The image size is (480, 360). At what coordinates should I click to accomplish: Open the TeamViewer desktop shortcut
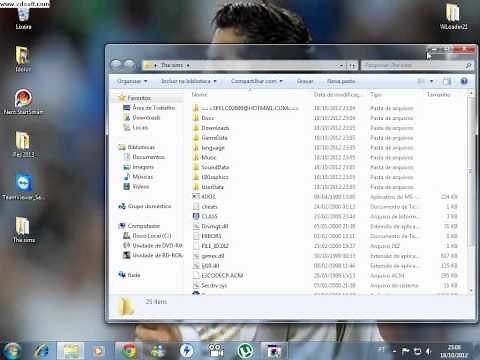pyautogui.click(x=23, y=187)
